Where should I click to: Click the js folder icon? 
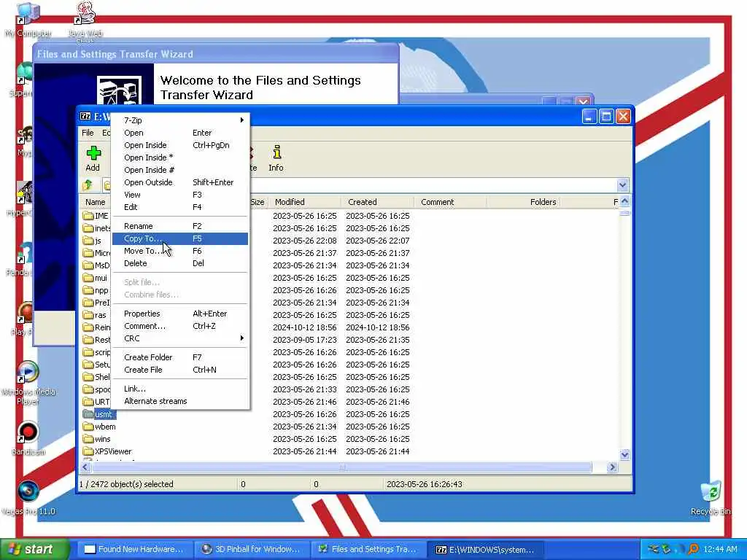coord(88,241)
